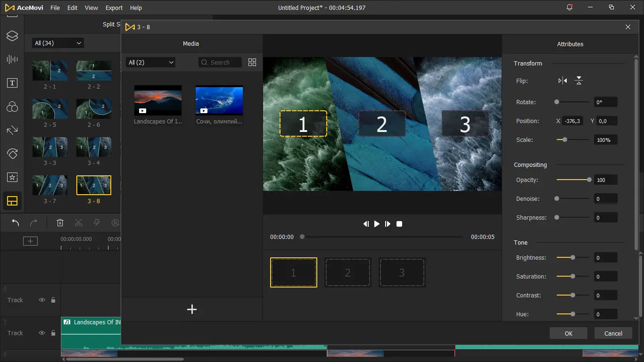Adjust the Rotate slider
Viewport: 644px width, 362px height.
(x=573, y=102)
